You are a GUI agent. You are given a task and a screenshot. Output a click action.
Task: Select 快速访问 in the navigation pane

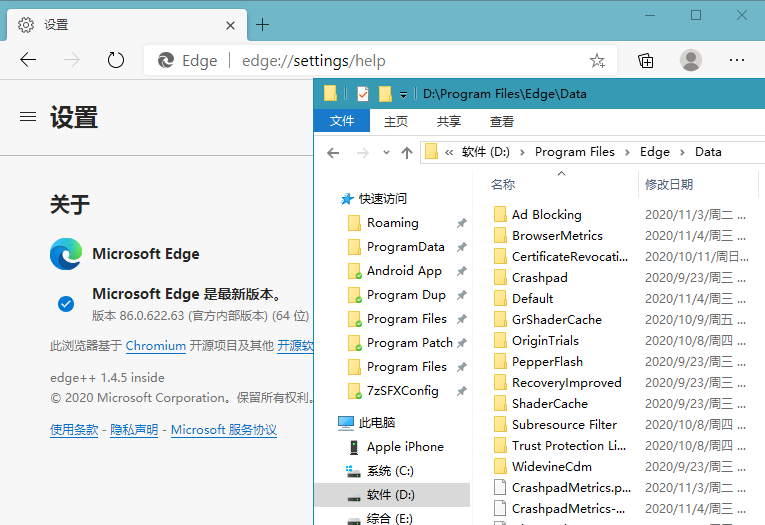click(x=382, y=199)
